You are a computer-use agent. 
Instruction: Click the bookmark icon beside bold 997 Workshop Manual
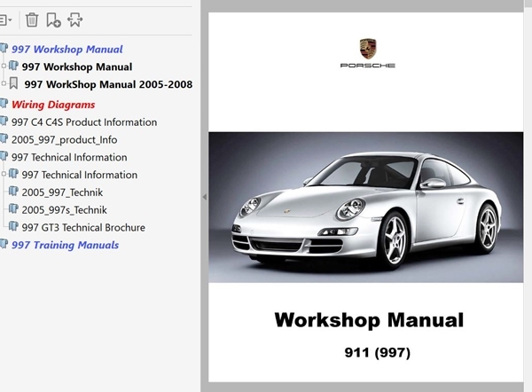(13, 66)
